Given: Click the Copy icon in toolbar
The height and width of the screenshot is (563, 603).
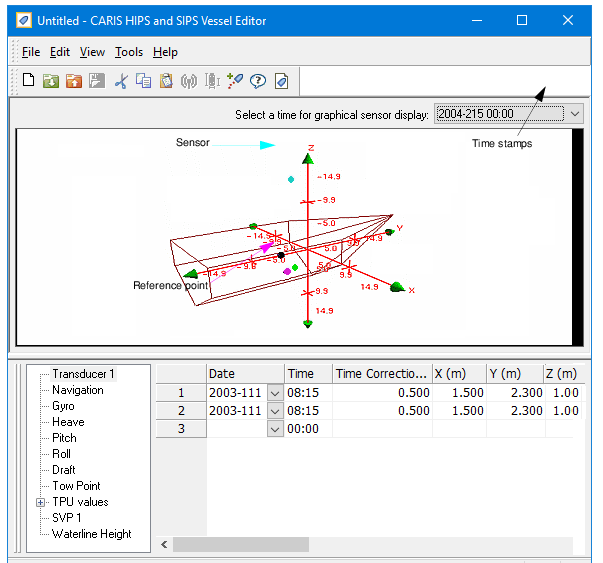Looking at the screenshot, I should pos(143,81).
